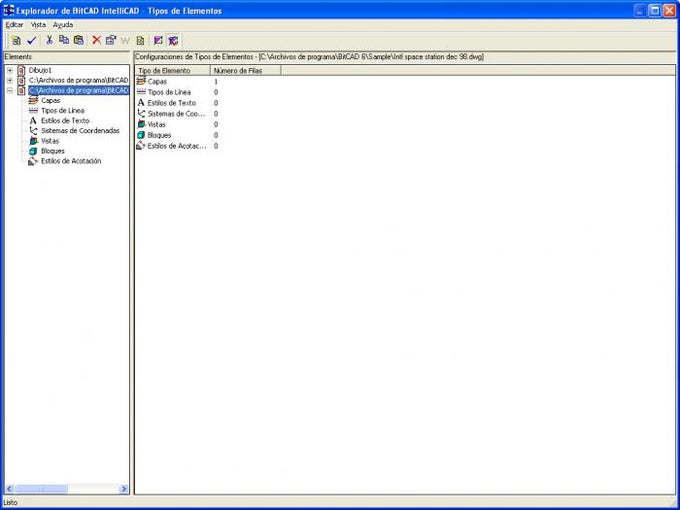Screen dimensions: 680x510
Task: Click the scissors Cut icon
Action: (49, 40)
